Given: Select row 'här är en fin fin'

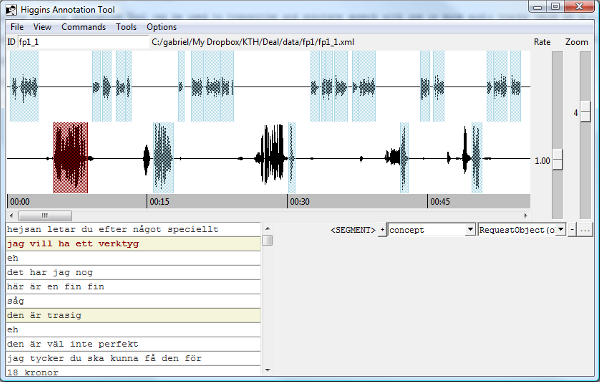Looking at the screenshot, I should coord(133,287).
